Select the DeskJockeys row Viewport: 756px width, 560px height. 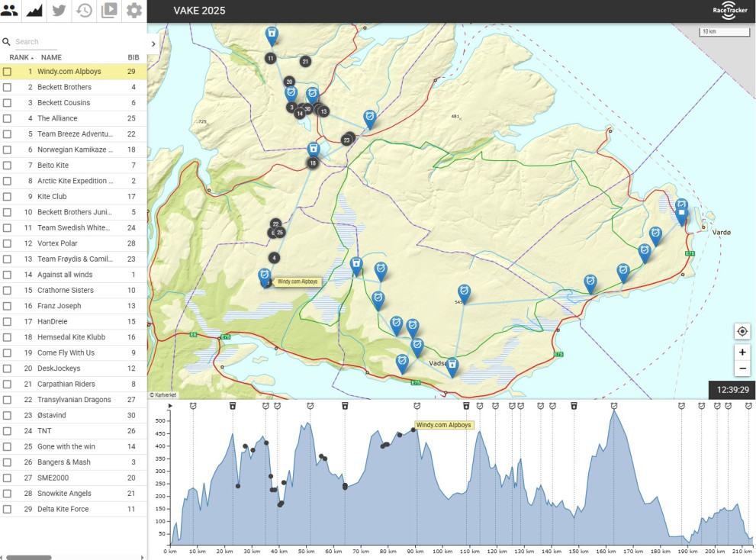73,369
